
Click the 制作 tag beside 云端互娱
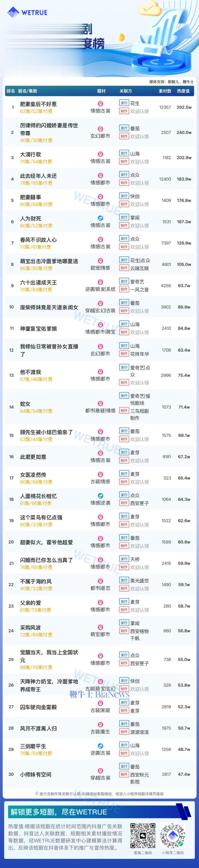[x=124, y=268]
